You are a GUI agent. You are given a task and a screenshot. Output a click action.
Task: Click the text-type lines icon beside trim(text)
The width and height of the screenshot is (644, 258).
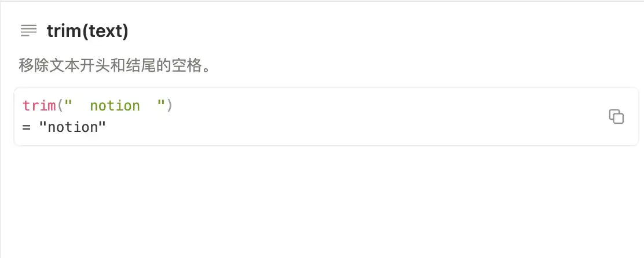(x=28, y=31)
